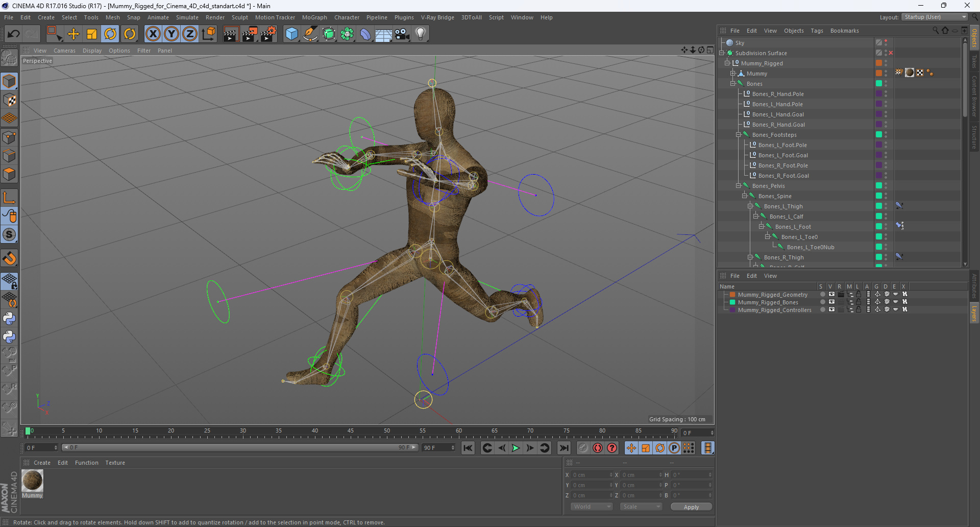Toggle rotation keyframe recording

coord(660,448)
